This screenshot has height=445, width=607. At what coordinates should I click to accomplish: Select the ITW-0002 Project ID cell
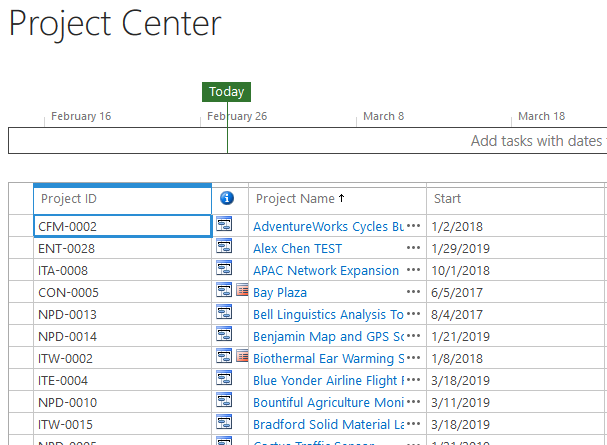click(123, 358)
